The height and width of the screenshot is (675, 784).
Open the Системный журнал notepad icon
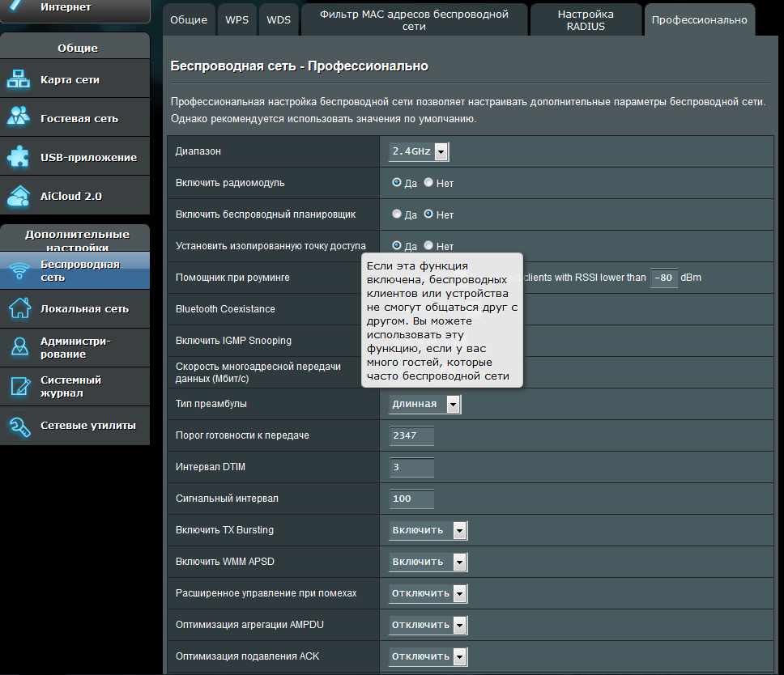click(20, 386)
